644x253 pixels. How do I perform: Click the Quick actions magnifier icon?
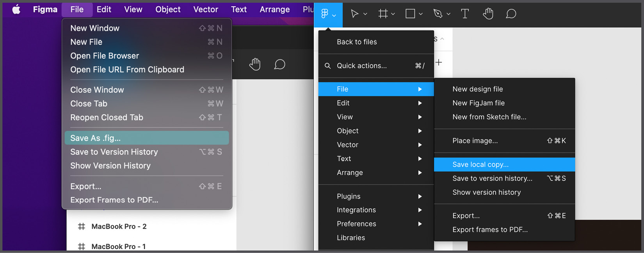click(x=328, y=66)
